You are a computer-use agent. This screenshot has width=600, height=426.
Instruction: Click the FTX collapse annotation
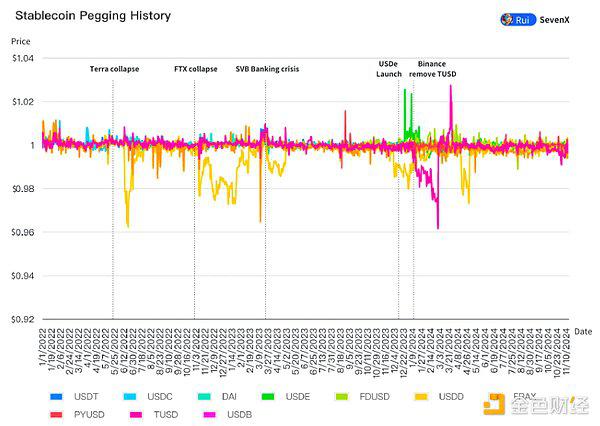click(196, 69)
